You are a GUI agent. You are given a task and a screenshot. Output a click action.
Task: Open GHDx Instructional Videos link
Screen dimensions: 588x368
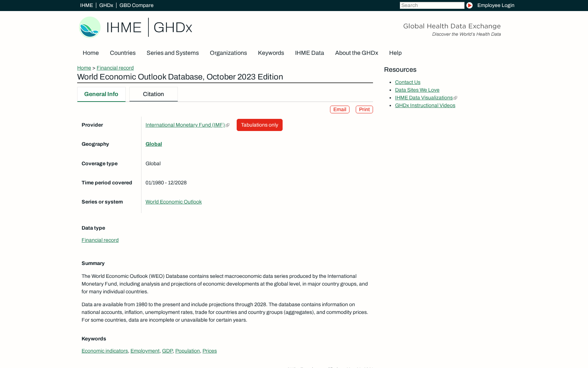pyautogui.click(x=425, y=105)
